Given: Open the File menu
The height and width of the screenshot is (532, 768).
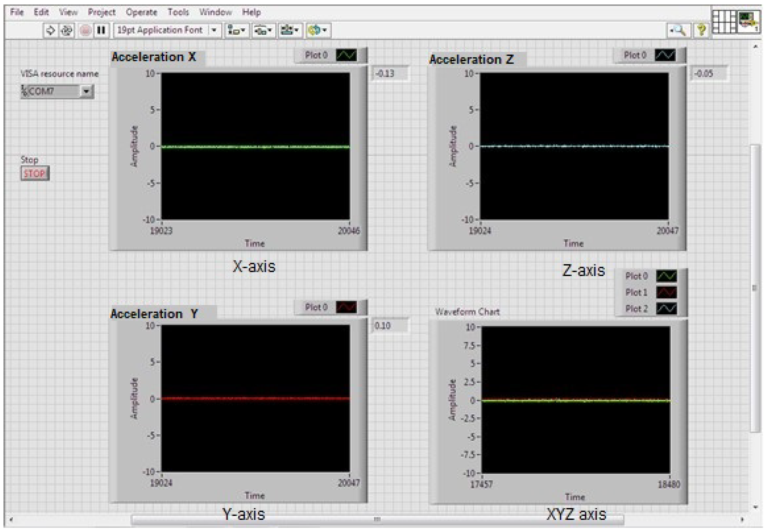Looking at the screenshot, I should point(17,12).
